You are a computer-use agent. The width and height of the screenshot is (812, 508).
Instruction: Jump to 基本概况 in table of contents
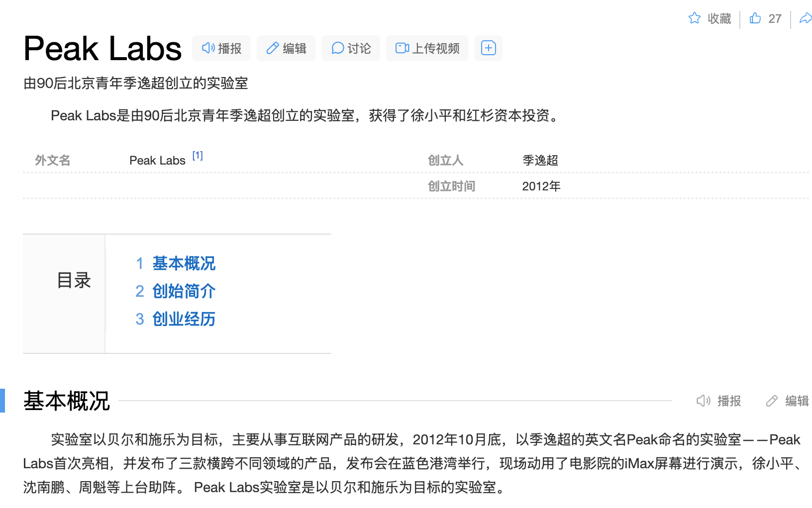click(184, 263)
